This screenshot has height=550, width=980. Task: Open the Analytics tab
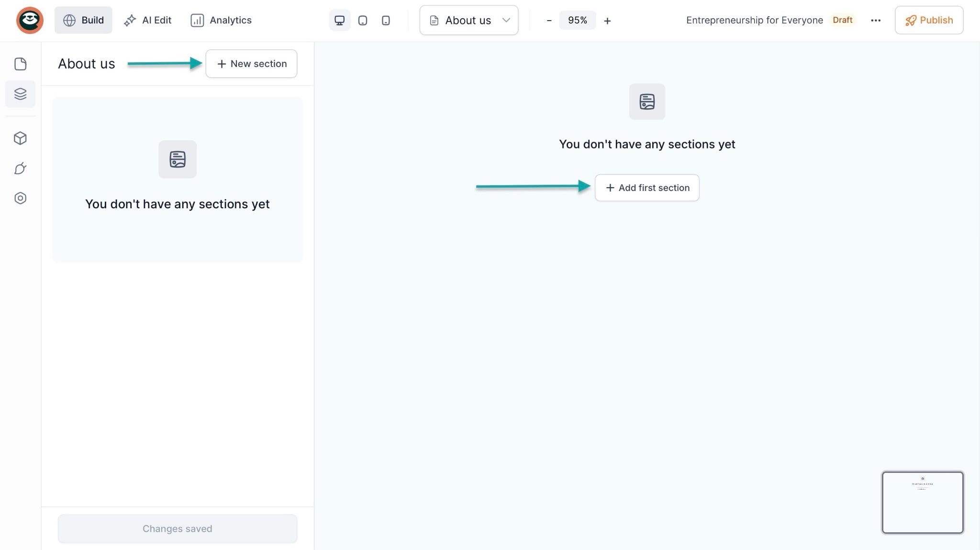[221, 20]
